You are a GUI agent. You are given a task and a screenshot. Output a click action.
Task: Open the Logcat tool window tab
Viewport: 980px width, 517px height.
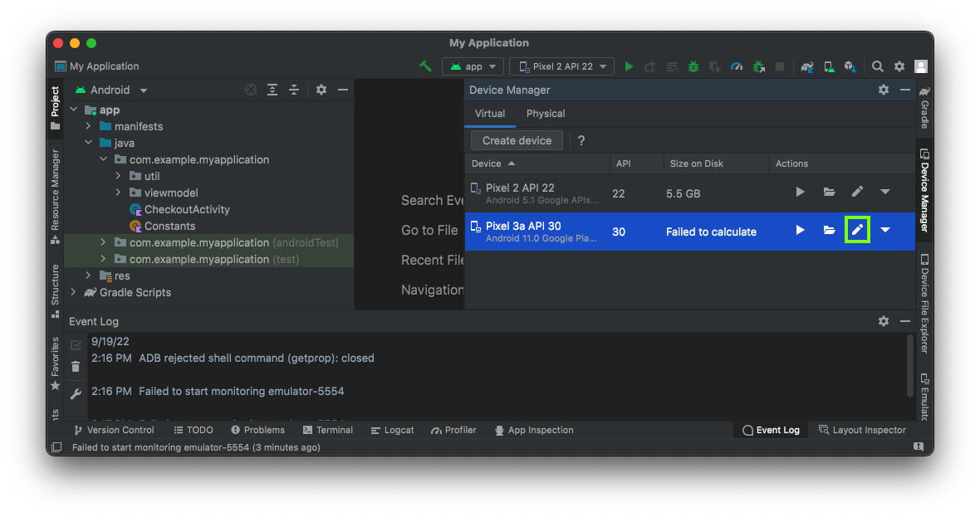point(392,430)
